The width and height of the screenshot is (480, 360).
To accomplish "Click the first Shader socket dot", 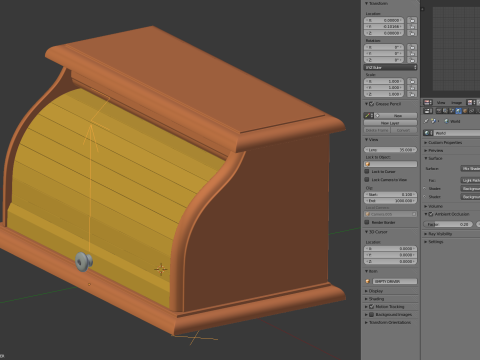I will 425,189.
